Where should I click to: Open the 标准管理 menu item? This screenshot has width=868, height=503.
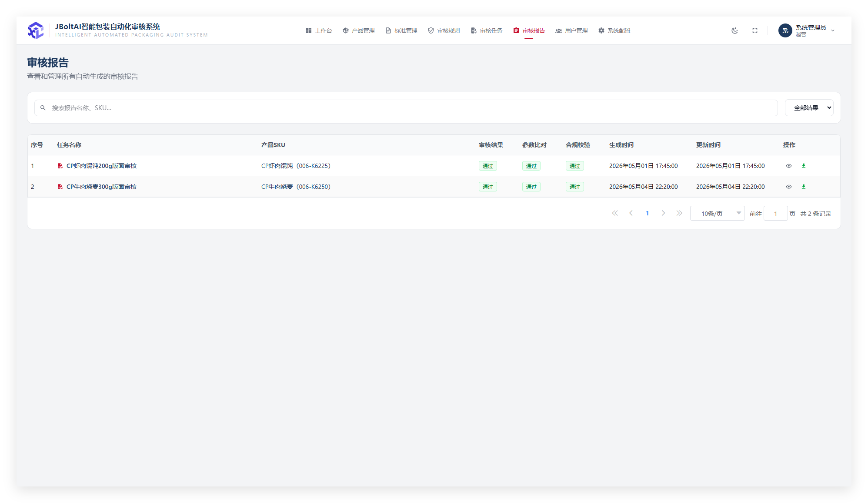pos(401,30)
